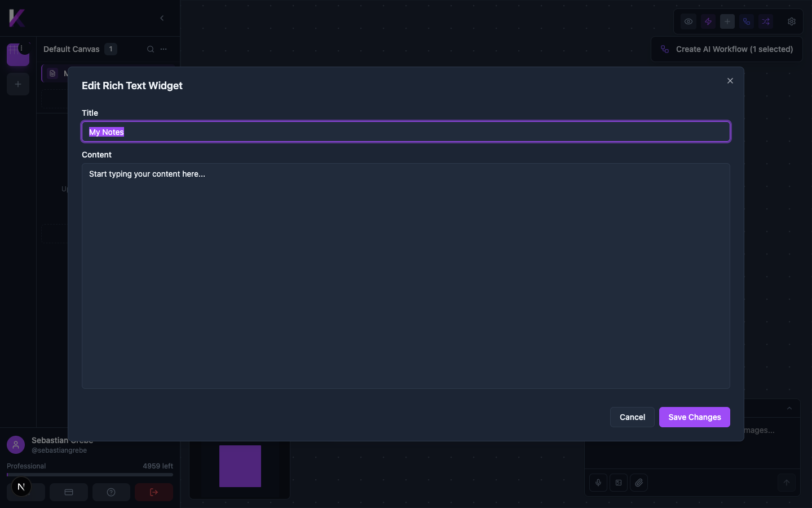Open canvas settings via the gear icon
812x508 pixels.
792,21
